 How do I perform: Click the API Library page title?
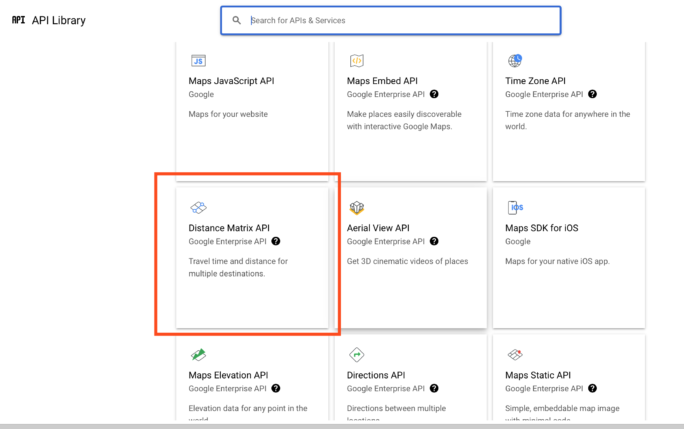coord(59,20)
